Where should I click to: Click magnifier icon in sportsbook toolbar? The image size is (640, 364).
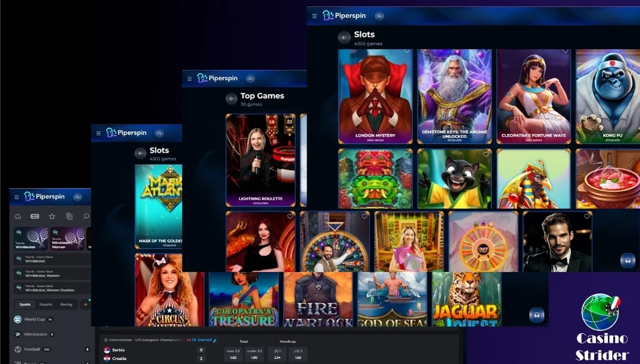click(x=86, y=216)
